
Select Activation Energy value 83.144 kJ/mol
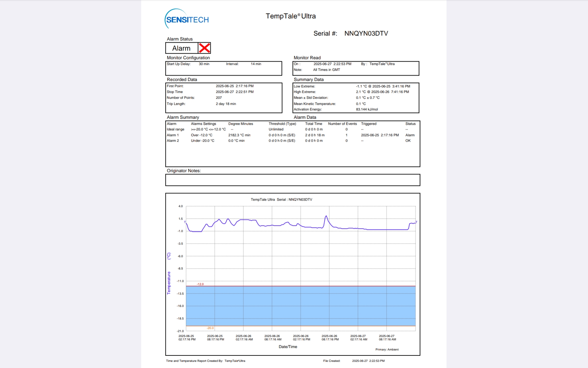[367, 109]
